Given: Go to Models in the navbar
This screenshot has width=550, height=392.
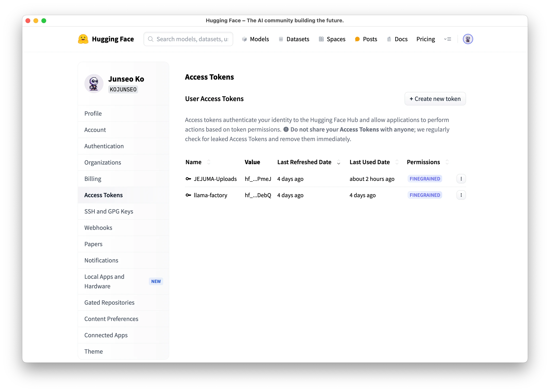Looking at the screenshot, I should 255,39.
